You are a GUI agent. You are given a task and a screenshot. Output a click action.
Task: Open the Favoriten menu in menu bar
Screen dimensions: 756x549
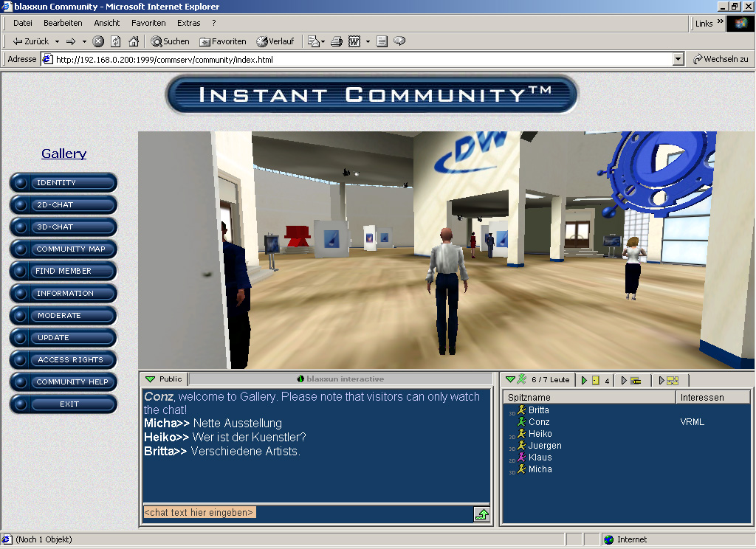click(149, 23)
